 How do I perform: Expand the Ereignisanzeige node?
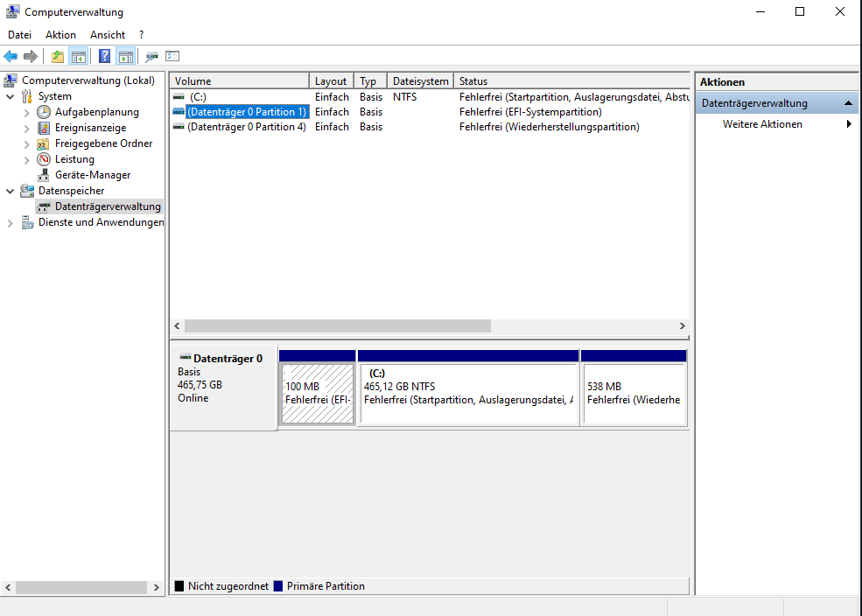(x=26, y=129)
